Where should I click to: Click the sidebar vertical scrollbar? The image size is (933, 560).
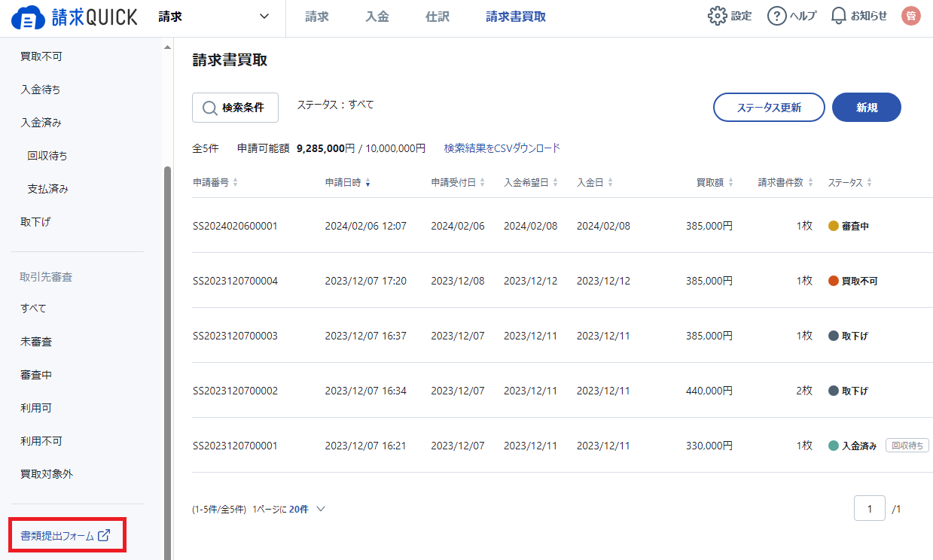pos(167,361)
